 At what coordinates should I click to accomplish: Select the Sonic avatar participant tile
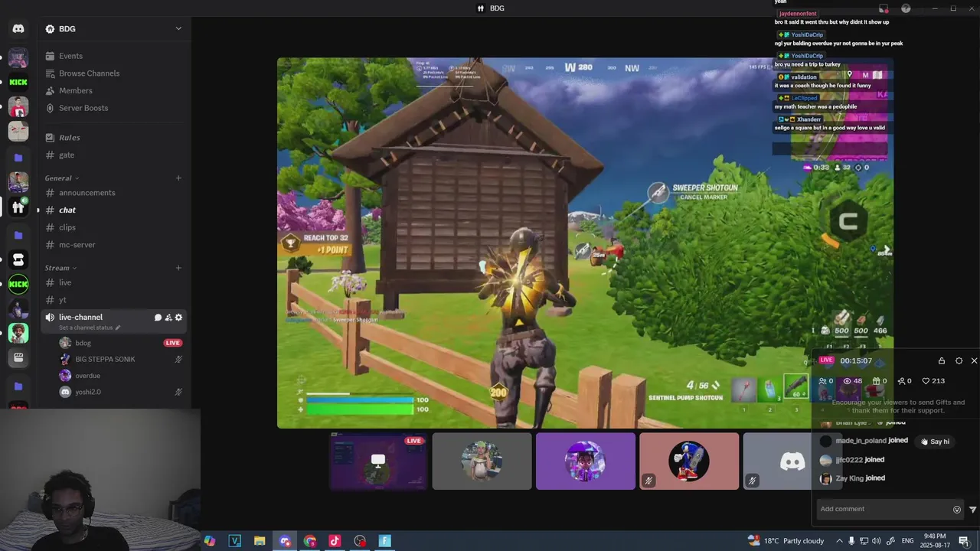pyautogui.click(x=689, y=461)
